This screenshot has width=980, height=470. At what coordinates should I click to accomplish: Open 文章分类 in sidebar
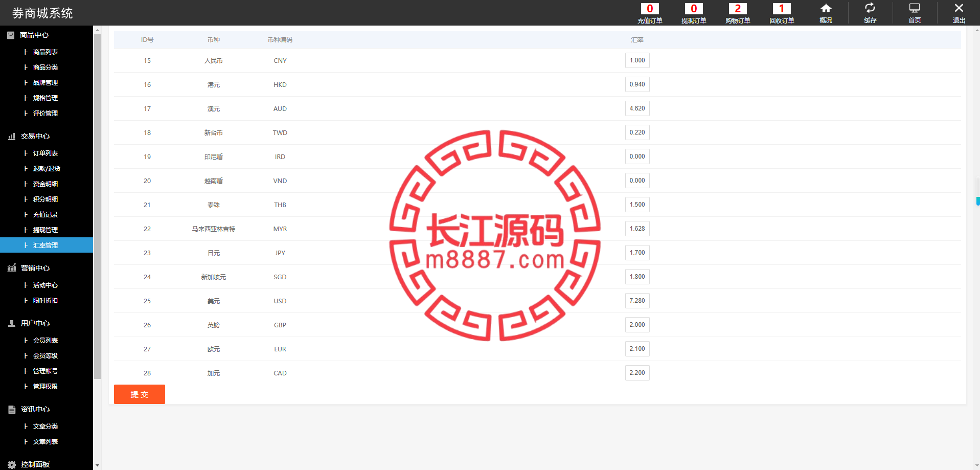(x=45, y=427)
